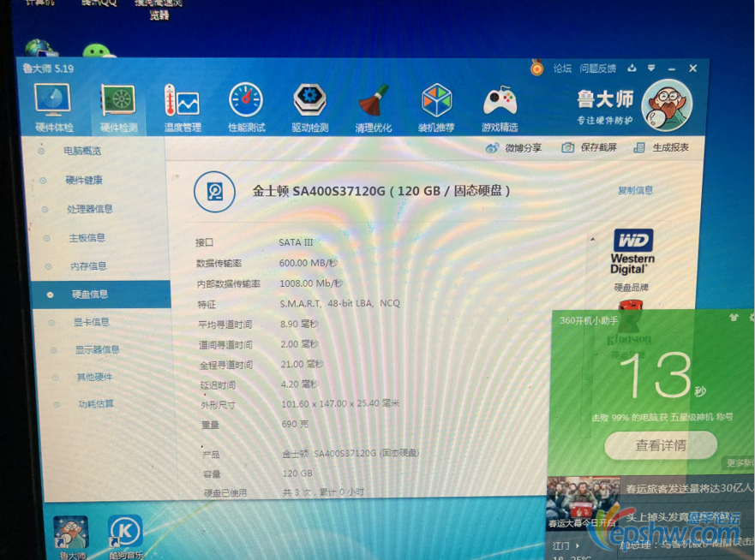Click the globe network desktop icon

point(40,48)
